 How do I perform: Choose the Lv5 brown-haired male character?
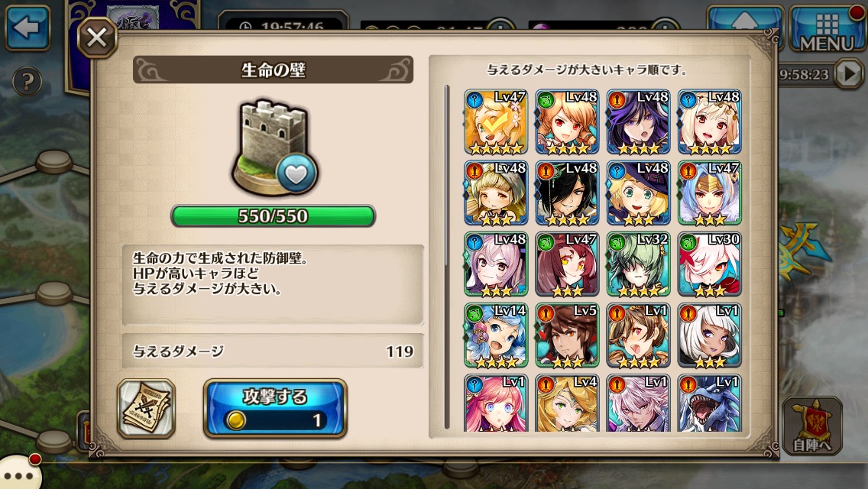click(x=567, y=335)
